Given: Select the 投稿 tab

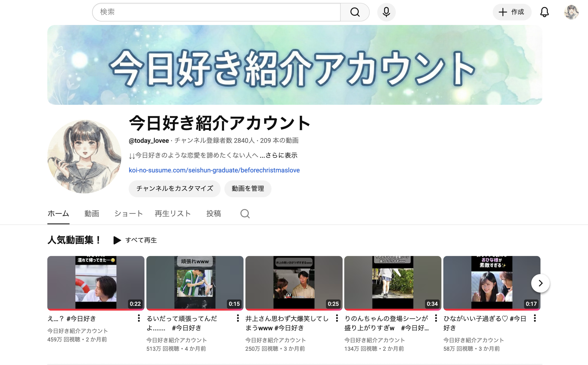Looking at the screenshot, I should (x=213, y=213).
